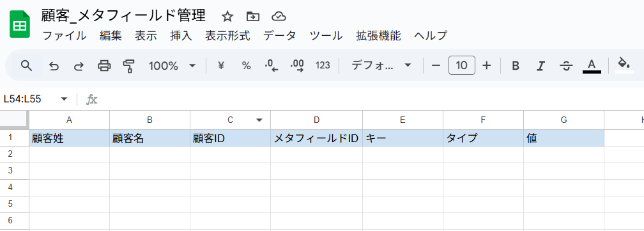This screenshot has height=231, width=644.
Task: Toggle italic formatting
Action: coord(541,66)
